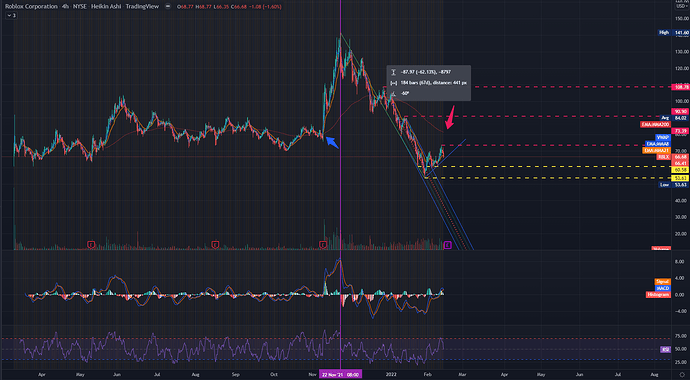Open chart settings gear icon at bottom right

pos(682,374)
